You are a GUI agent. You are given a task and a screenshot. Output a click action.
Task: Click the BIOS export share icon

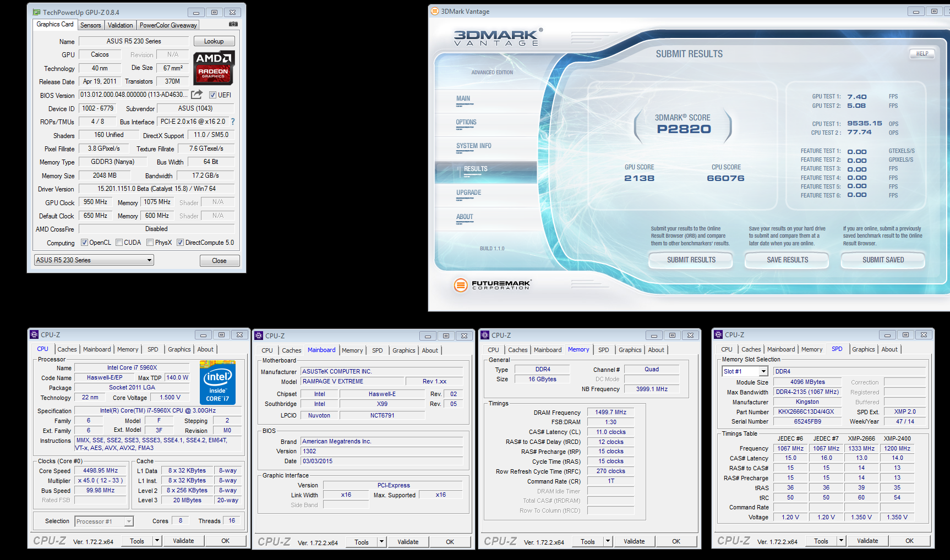[197, 95]
